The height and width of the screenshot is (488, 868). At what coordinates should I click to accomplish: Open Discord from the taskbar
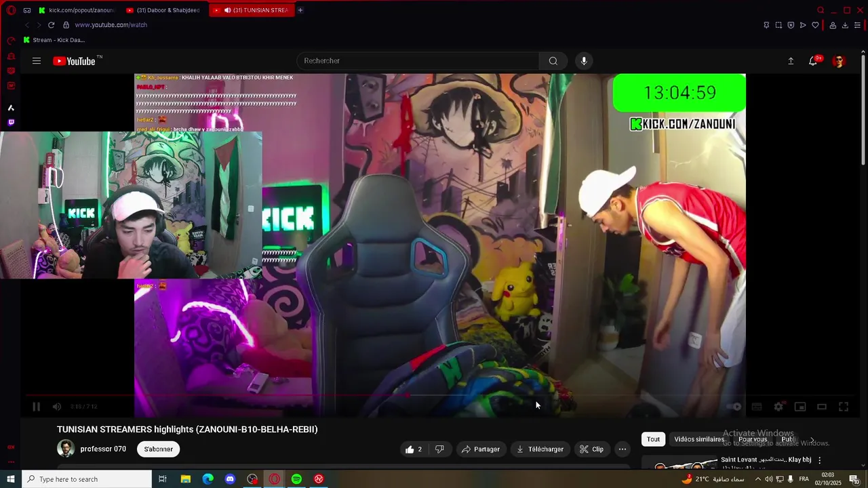point(230,479)
